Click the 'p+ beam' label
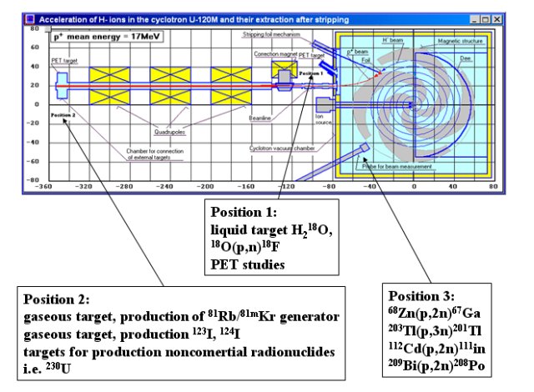The image size is (534, 392). (x=357, y=52)
